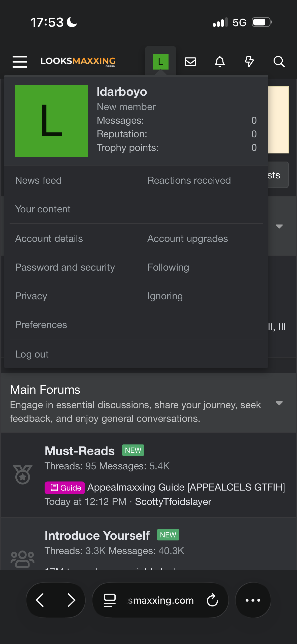Select Account details in the menu
297x644 pixels.
(49, 238)
